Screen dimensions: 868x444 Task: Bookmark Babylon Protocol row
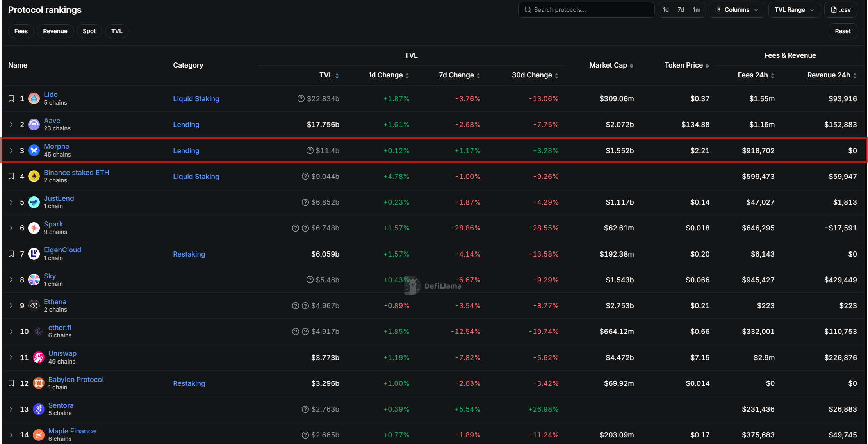[11, 383]
